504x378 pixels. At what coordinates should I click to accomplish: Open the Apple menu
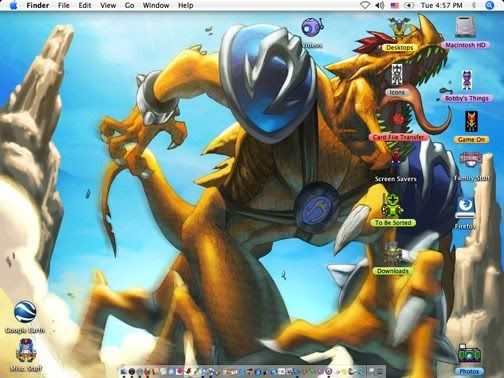click(x=13, y=5)
